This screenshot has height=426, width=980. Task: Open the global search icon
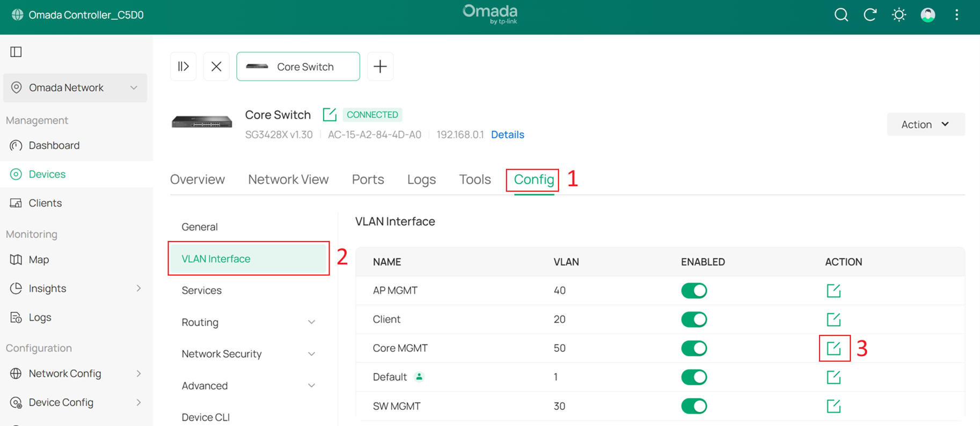tap(841, 15)
